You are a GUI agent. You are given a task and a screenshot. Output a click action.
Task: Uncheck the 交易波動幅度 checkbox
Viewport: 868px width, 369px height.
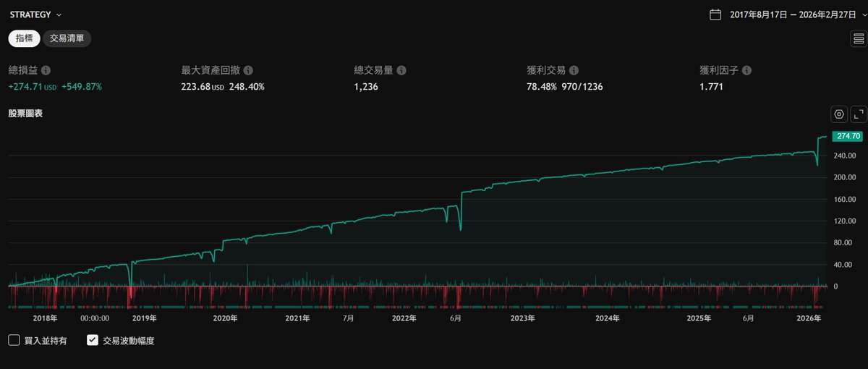click(93, 340)
